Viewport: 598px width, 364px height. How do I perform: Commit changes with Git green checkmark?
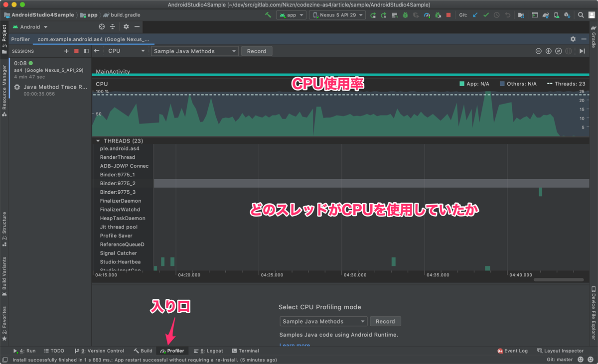[486, 15]
